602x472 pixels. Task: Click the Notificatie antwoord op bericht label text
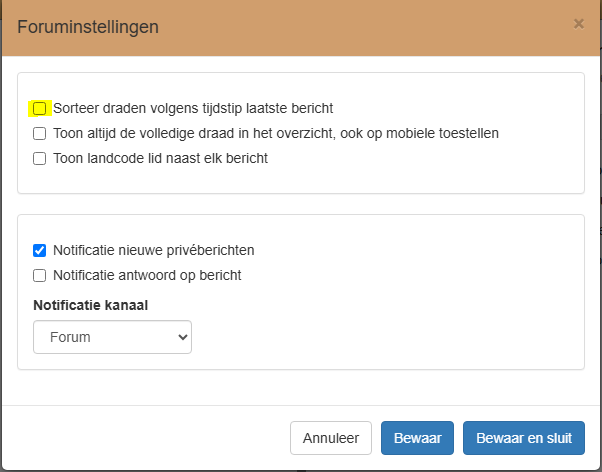[147, 275]
